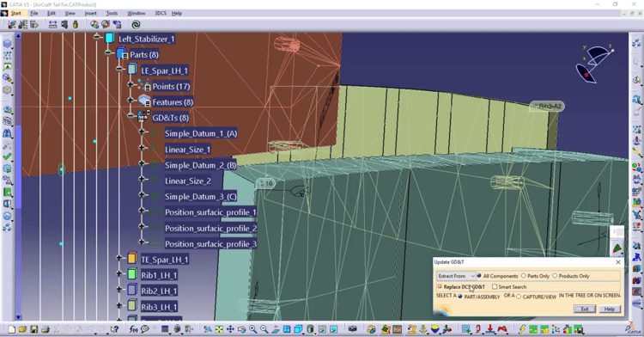
Task: Collapse the Parts (8) node
Action: click(108, 53)
